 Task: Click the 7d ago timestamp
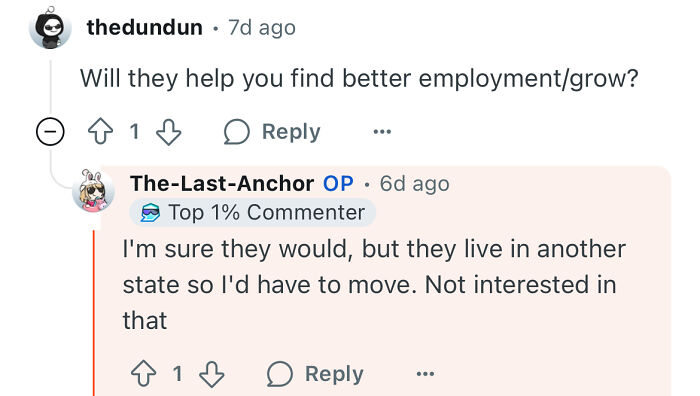[x=262, y=28]
